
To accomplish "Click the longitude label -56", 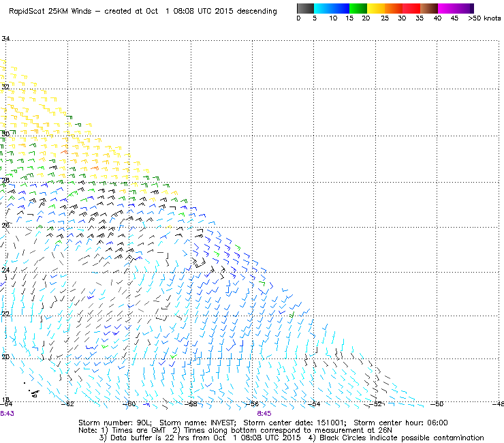I will 252,404.
